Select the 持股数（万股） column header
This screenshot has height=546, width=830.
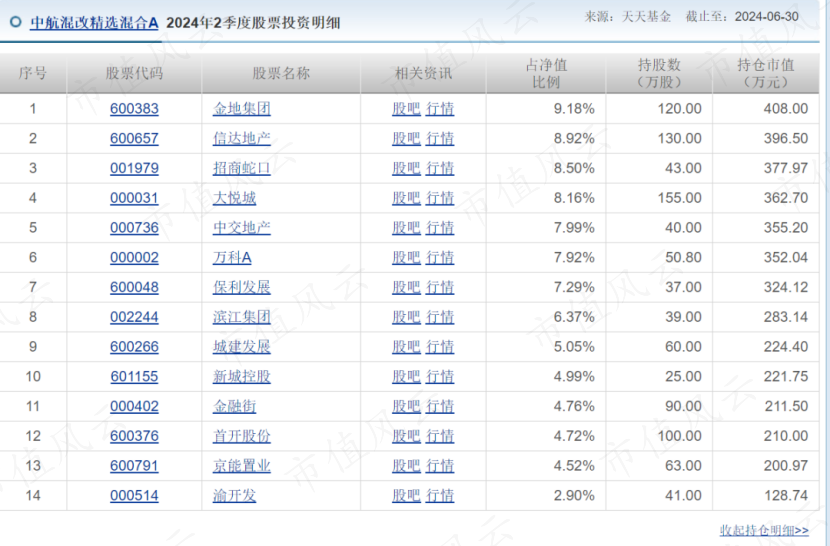point(659,74)
